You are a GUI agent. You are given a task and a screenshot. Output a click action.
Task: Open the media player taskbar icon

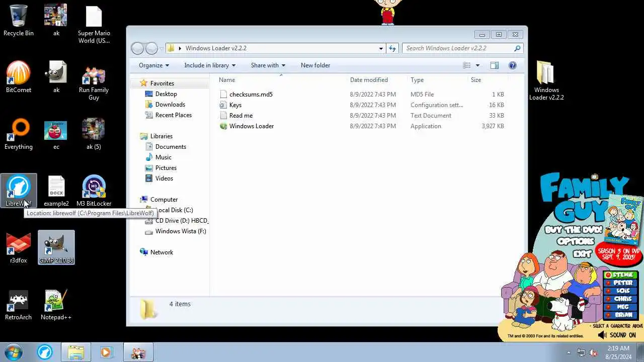(106, 352)
